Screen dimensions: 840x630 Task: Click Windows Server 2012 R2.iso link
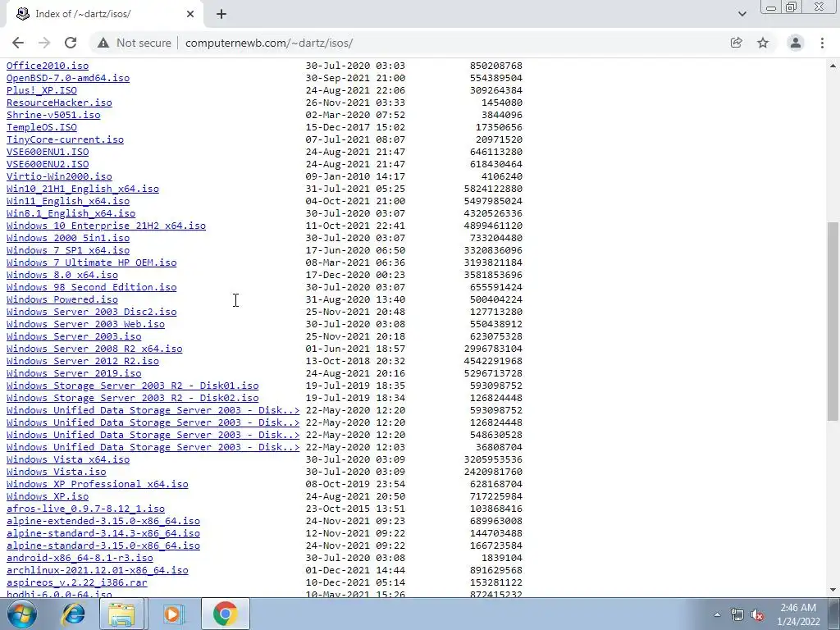click(83, 361)
